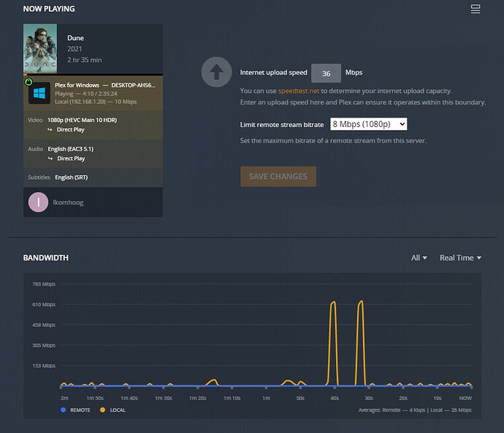Open the lkomhoog user avatar
The width and height of the screenshot is (504, 433).
tap(38, 202)
